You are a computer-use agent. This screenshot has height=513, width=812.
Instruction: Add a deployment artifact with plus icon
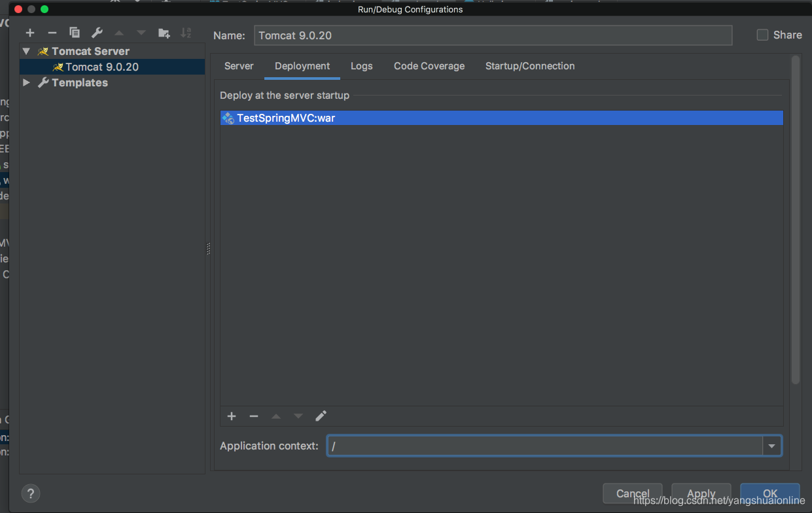coord(232,416)
